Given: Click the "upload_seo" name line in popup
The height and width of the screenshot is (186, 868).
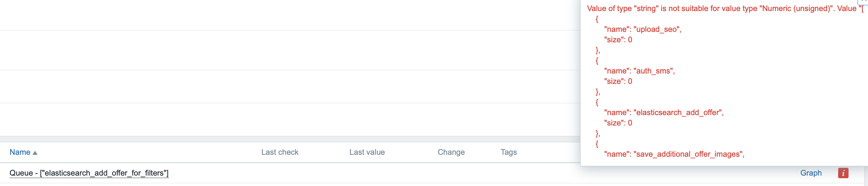Looking at the screenshot, I should coord(642,29).
